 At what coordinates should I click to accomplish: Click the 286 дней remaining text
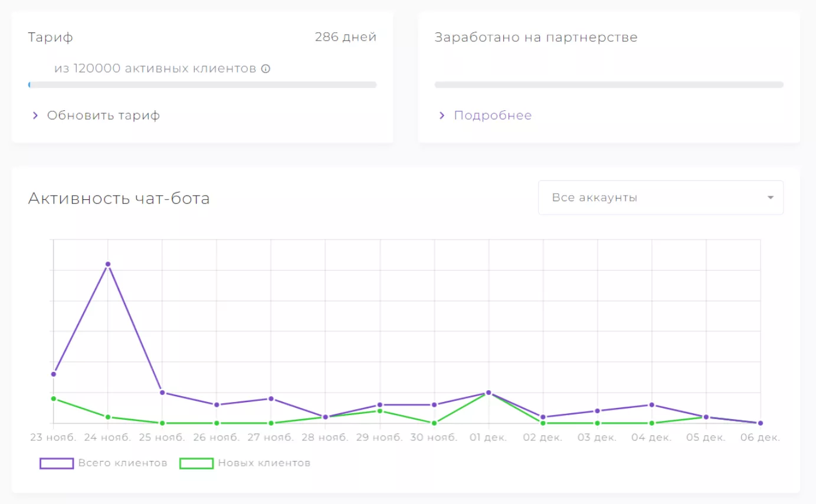click(346, 37)
